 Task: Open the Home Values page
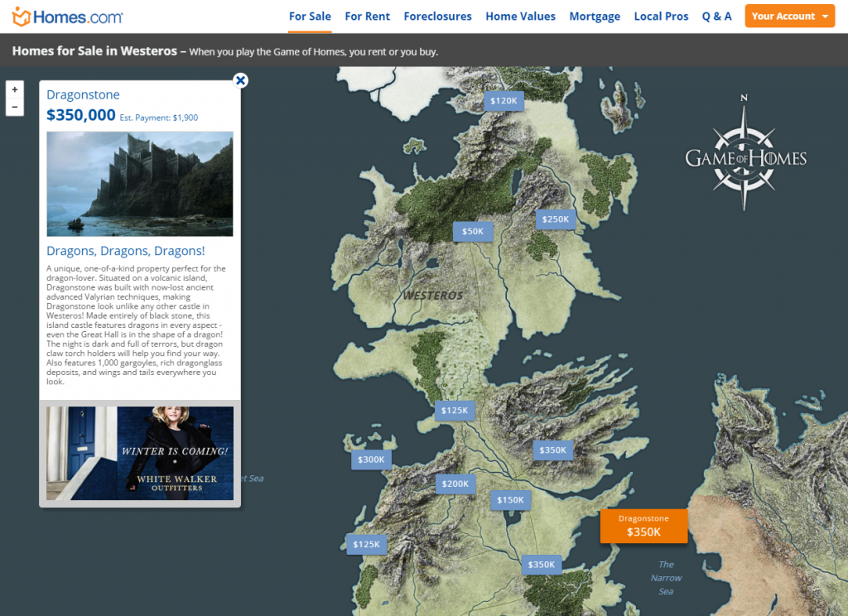tap(520, 17)
